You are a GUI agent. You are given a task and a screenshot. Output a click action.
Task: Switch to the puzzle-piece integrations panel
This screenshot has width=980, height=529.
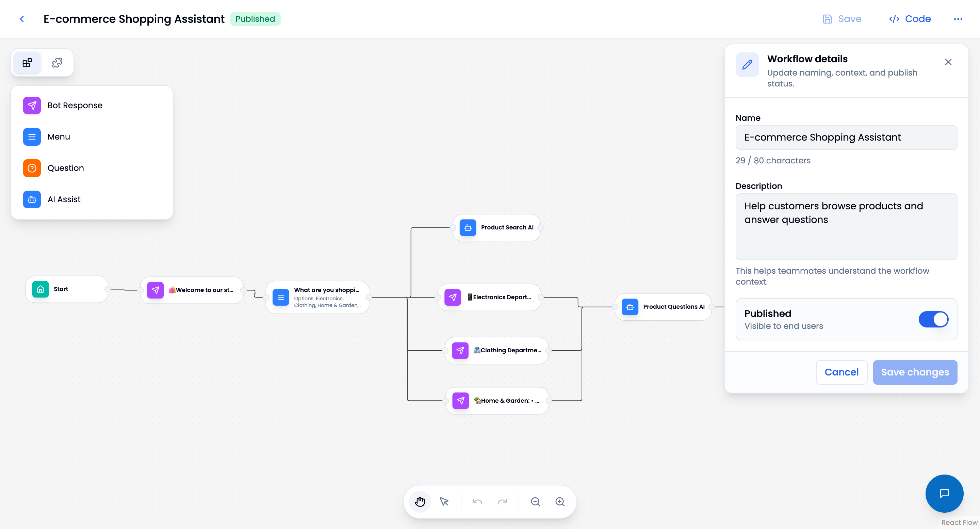(57, 62)
